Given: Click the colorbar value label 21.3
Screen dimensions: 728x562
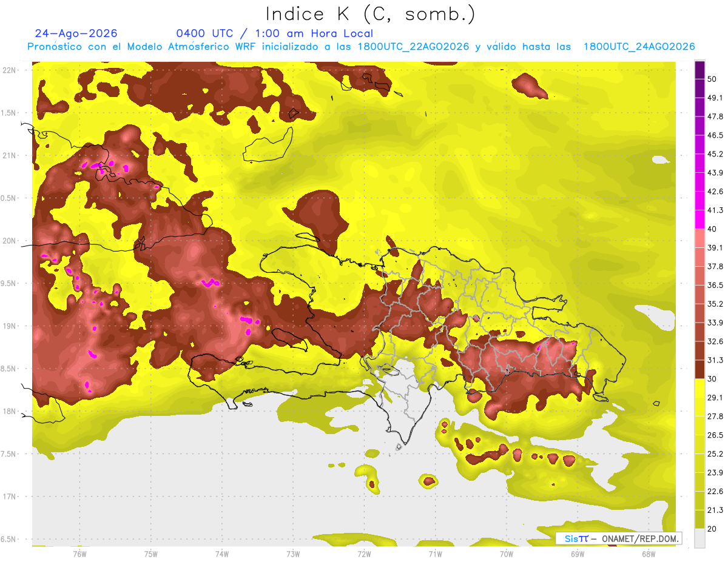Looking at the screenshot, I should point(715,510).
